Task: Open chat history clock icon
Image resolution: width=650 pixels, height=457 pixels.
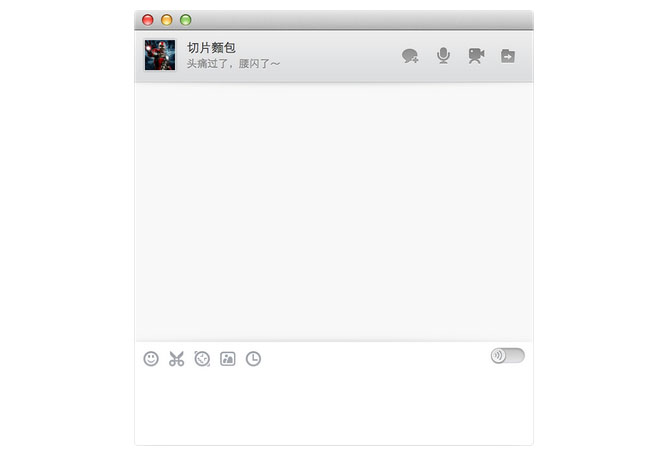Action: (x=253, y=359)
